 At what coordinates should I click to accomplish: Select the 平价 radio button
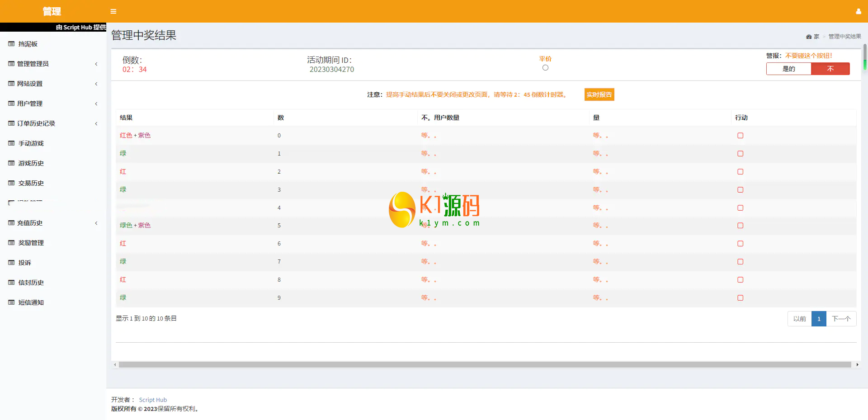(x=545, y=68)
